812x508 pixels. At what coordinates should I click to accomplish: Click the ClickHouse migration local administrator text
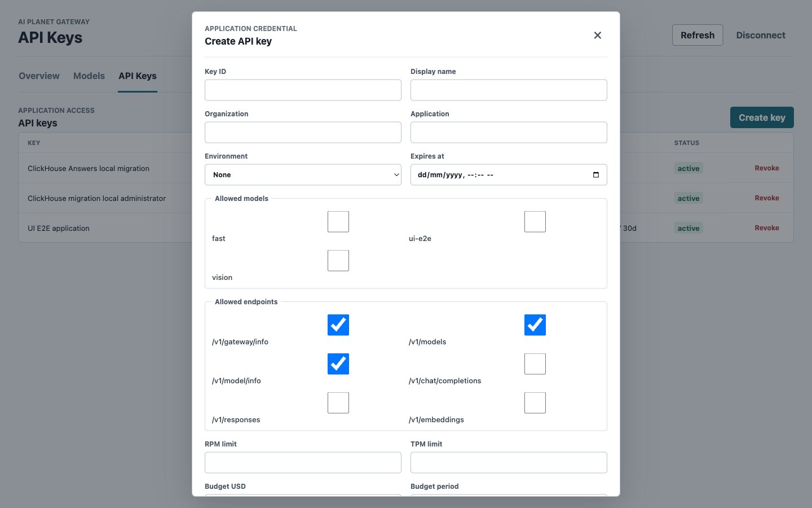coord(96,198)
